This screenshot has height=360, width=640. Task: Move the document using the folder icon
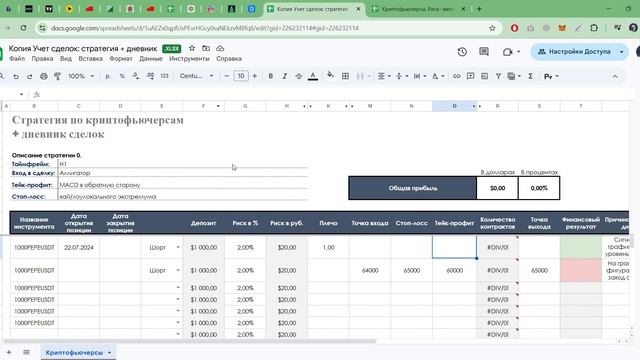click(x=206, y=48)
